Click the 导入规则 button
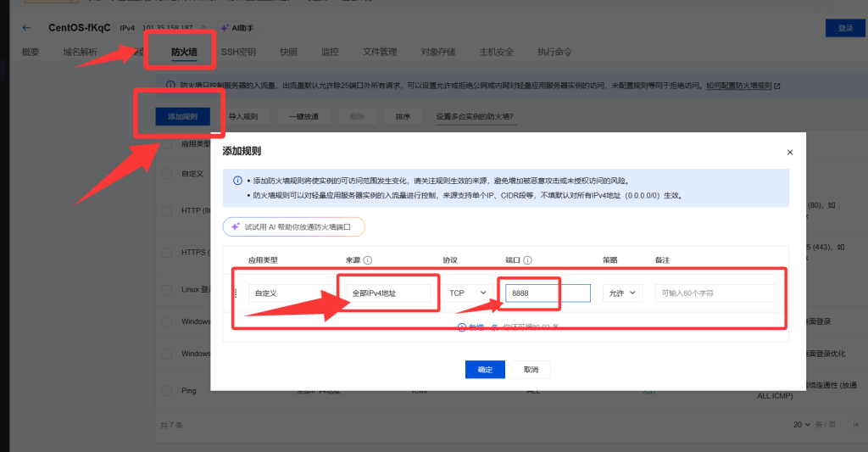Screen dimensions: 868x452 243,116
